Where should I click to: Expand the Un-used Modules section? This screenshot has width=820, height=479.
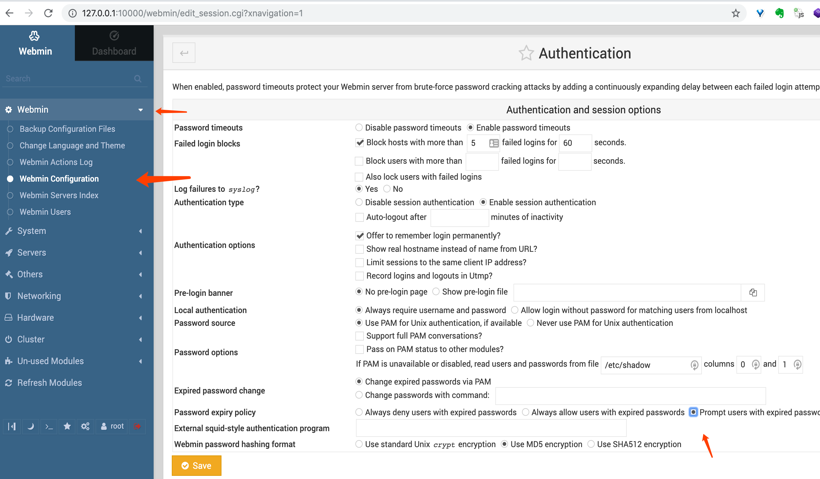[76, 361]
